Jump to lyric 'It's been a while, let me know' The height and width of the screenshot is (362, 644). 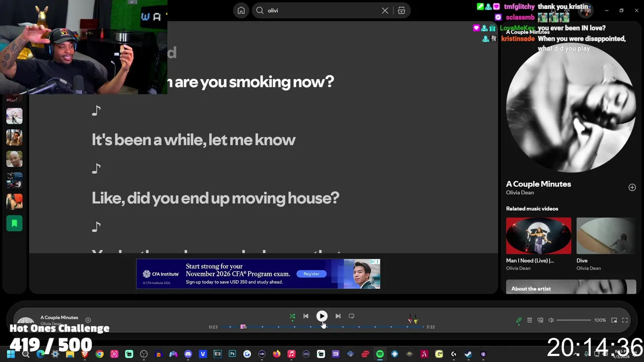point(194,140)
